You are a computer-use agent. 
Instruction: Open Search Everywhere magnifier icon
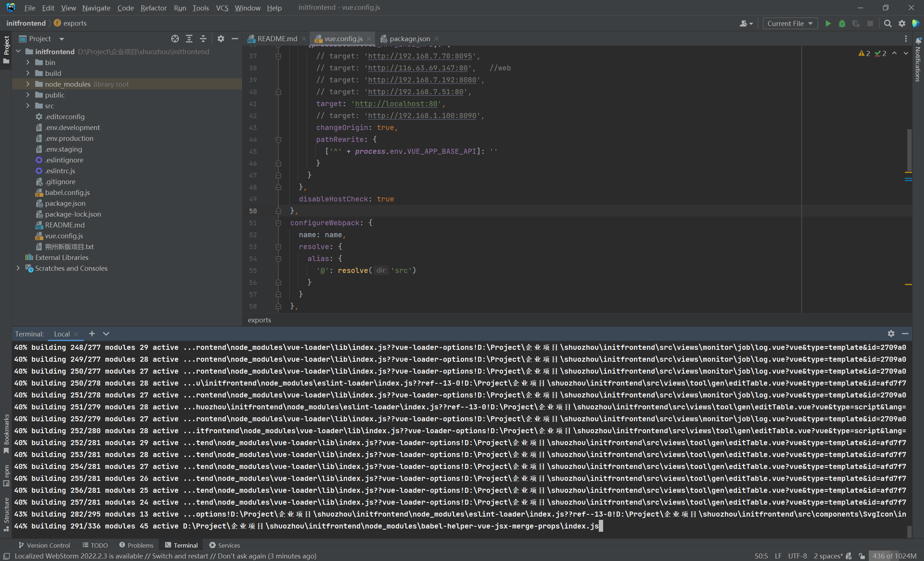point(888,23)
